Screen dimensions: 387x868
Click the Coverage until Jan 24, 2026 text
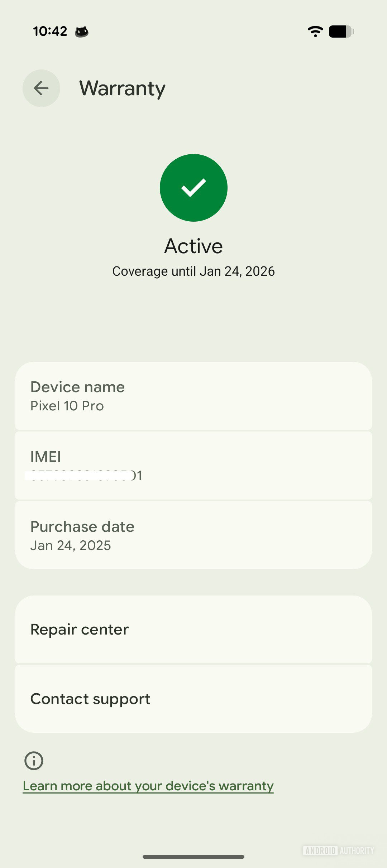(x=193, y=271)
